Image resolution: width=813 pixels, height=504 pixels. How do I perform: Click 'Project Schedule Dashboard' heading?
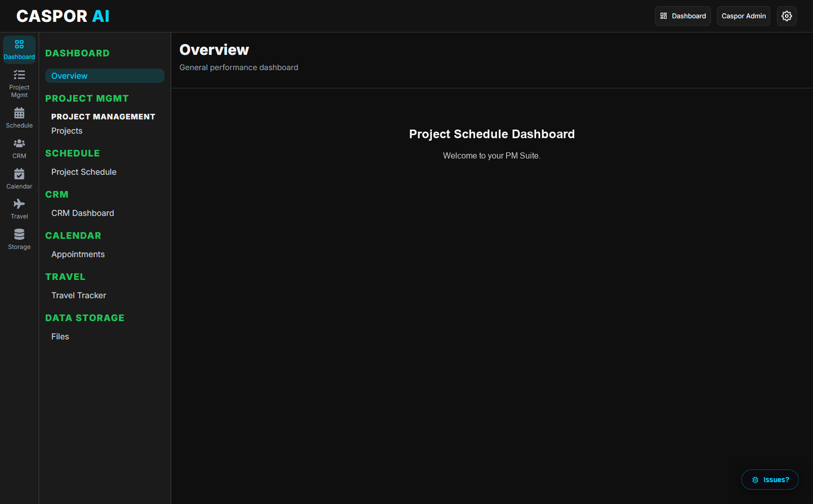(x=492, y=134)
